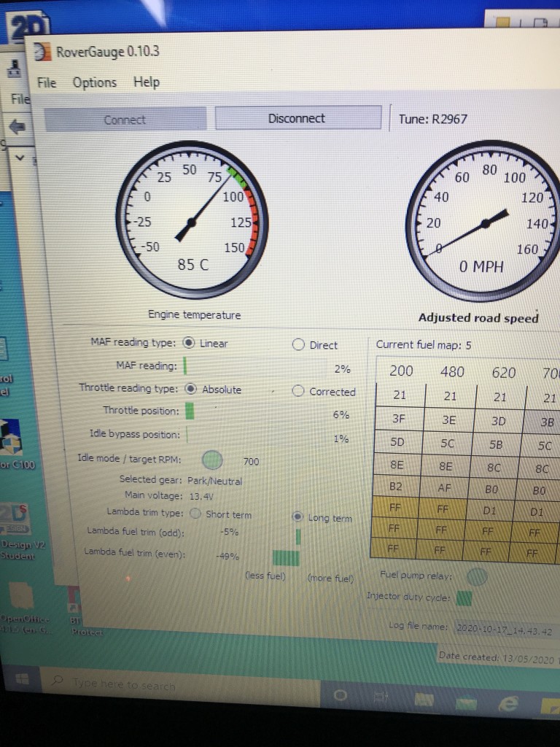Image resolution: width=560 pixels, height=747 pixels.
Task: Click fuel map column header 480
Action: 452,371
